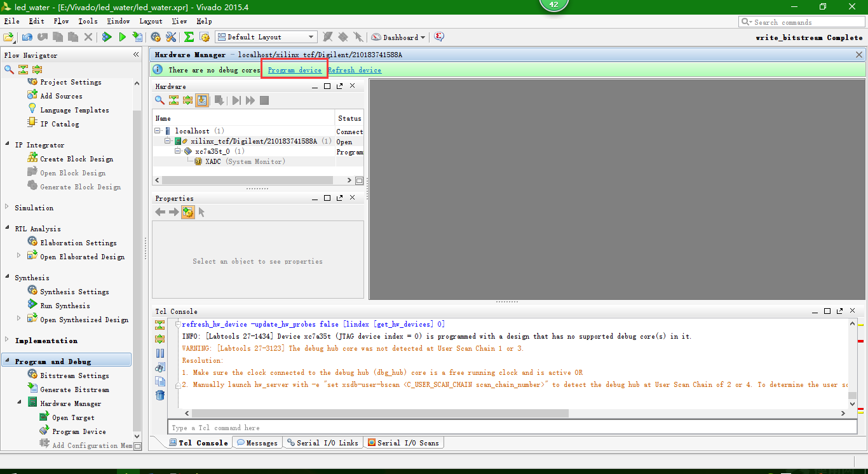
Task: Click the Hardware panel search icon
Action: coord(160,100)
